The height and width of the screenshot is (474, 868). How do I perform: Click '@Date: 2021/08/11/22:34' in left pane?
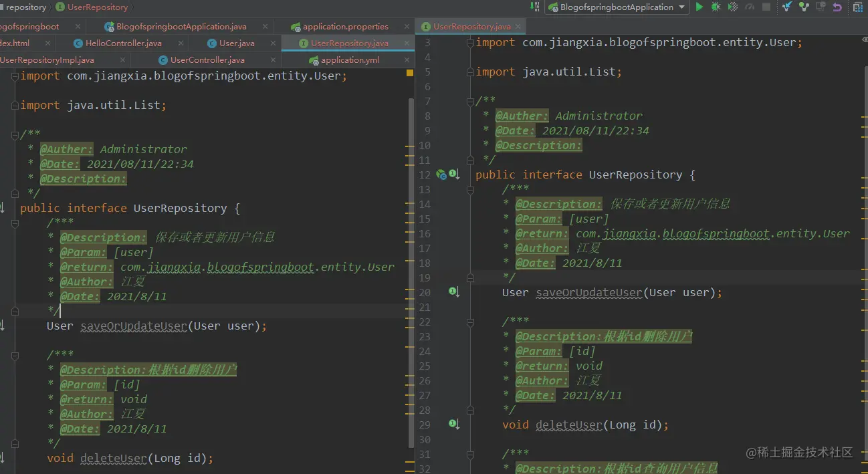117,164
